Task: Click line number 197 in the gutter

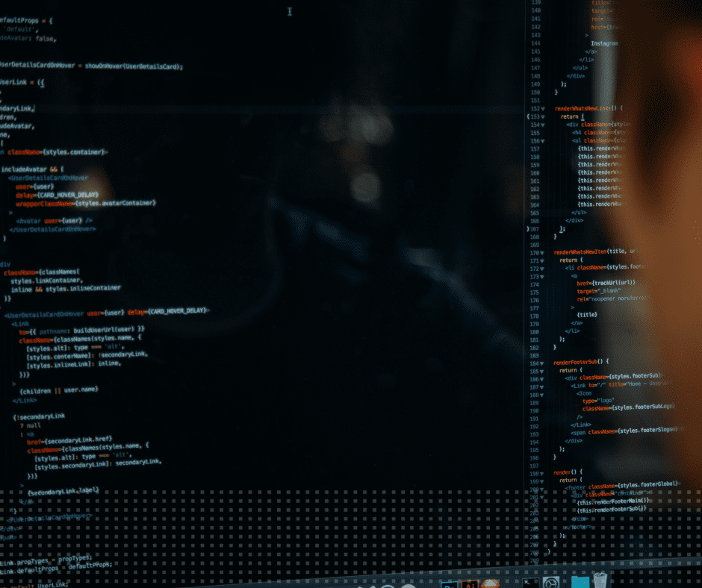Action: coord(534,466)
